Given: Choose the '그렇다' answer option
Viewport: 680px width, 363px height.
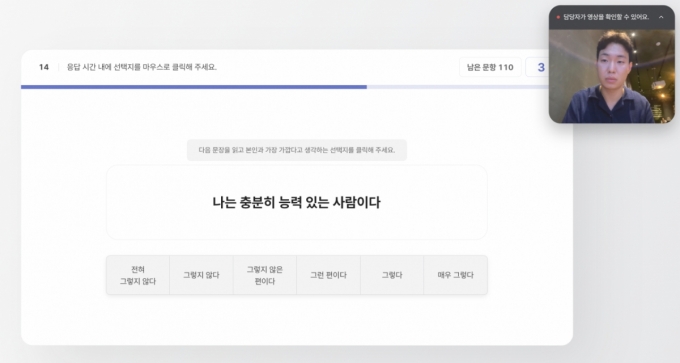Looking at the screenshot, I should pyautogui.click(x=392, y=275).
